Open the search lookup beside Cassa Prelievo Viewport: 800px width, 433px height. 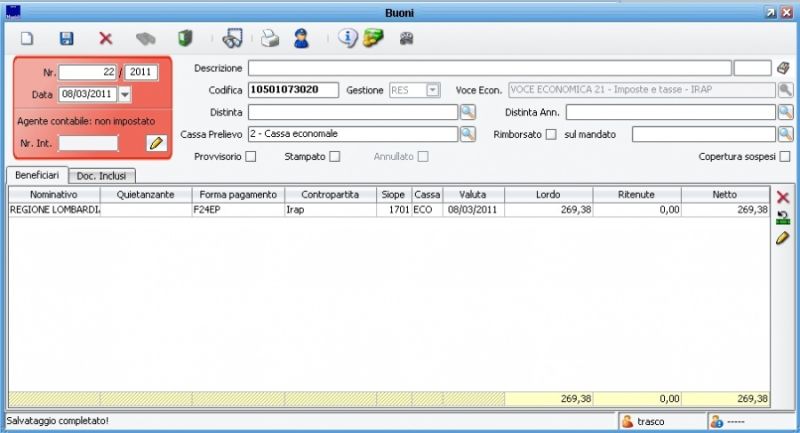[467, 134]
